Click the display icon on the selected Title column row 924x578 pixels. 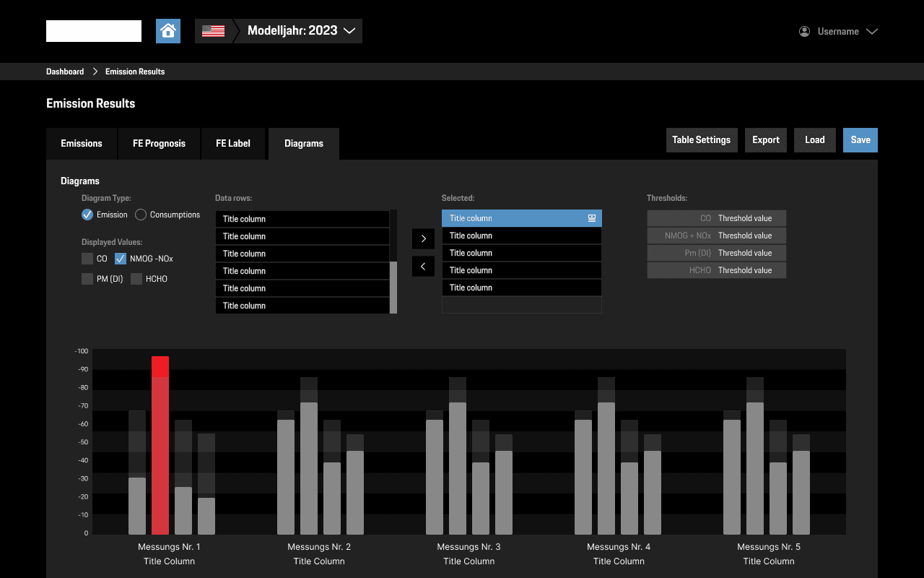(x=591, y=217)
